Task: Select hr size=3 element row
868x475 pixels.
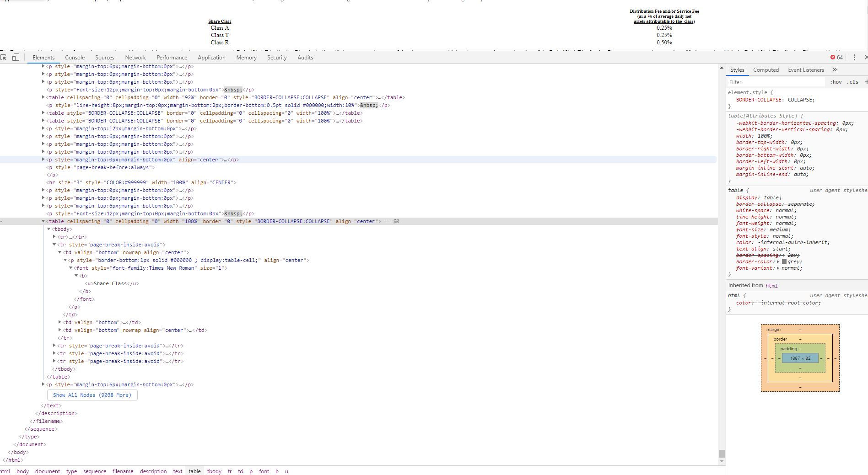Action: click(x=141, y=182)
